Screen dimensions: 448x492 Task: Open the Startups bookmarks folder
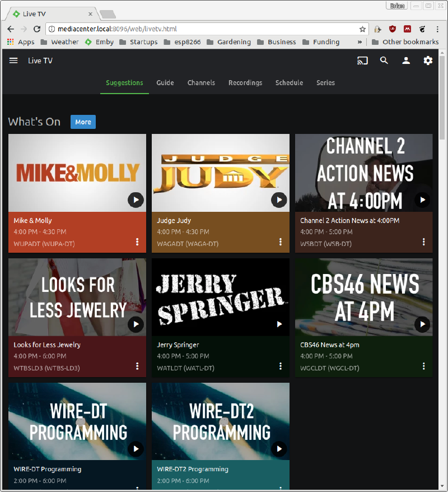(x=138, y=41)
